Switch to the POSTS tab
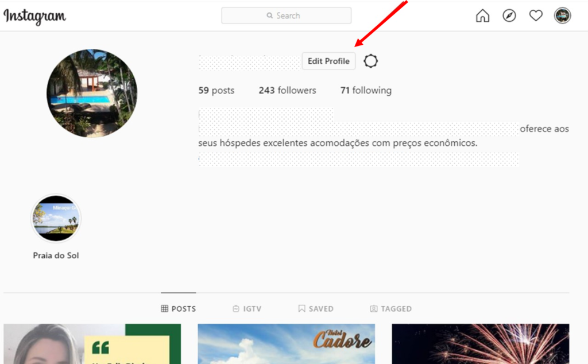 click(179, 308)
